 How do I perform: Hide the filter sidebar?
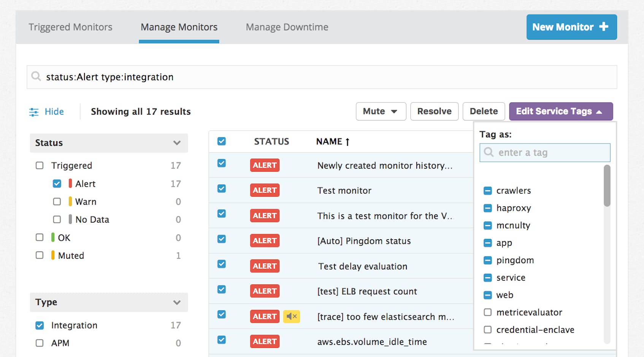(54, 112)
